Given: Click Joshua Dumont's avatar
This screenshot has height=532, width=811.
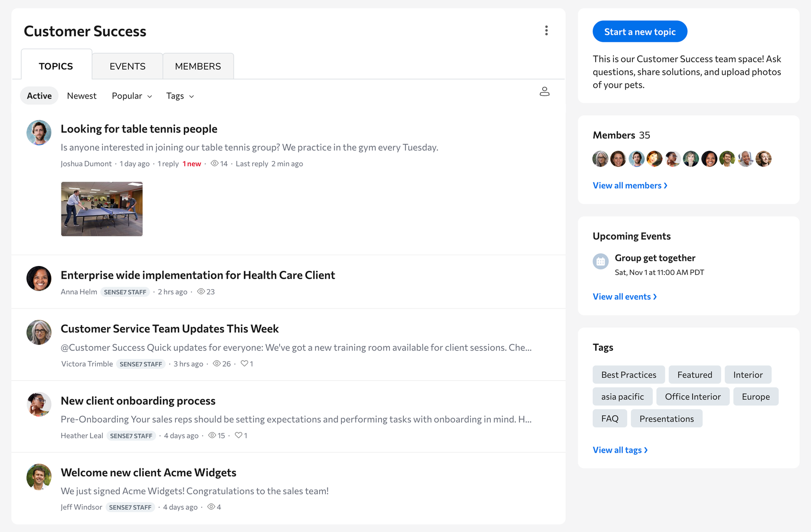Looking at the screenshot, I should [x=39, y=133].
